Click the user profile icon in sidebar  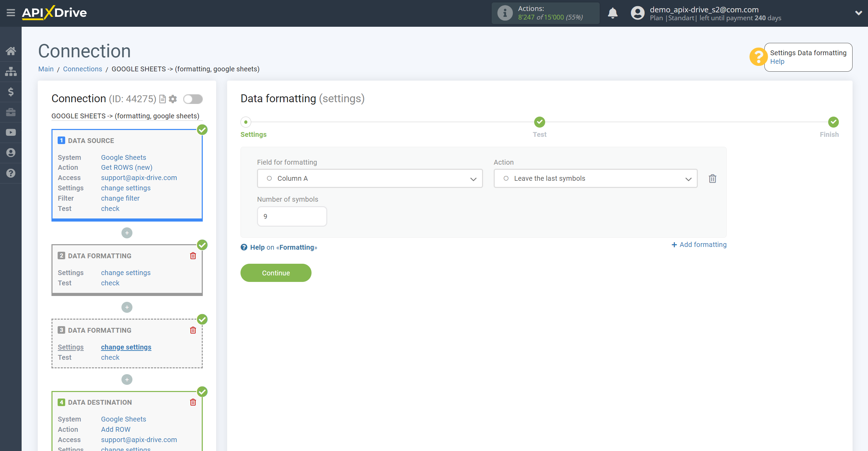point(11,153)
